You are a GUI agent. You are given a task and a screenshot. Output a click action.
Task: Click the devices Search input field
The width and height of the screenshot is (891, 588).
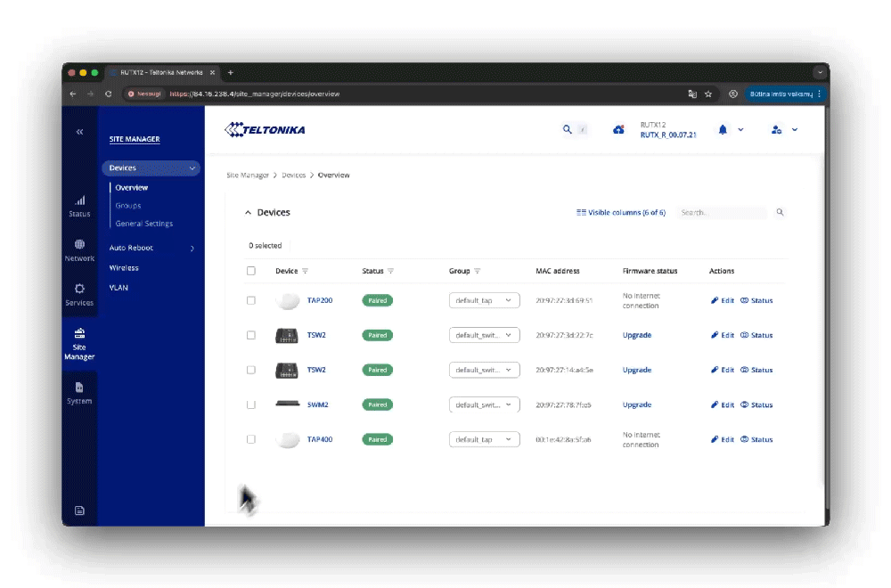pyautogui.click(x=722, y=213)
